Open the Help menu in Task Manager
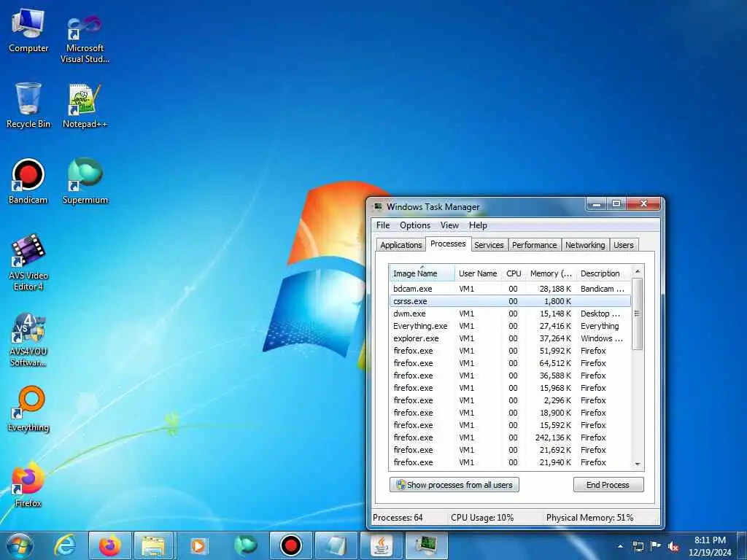Viewport: 747px width, 560px height. coord(478,225)
